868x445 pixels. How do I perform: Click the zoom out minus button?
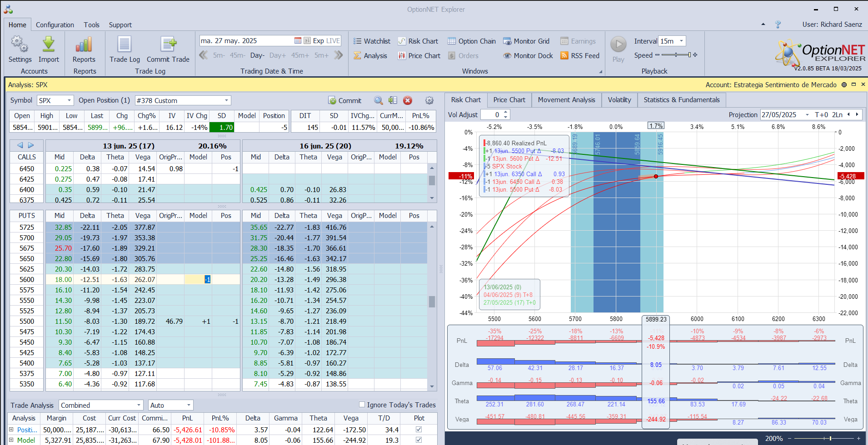[790, 439]
